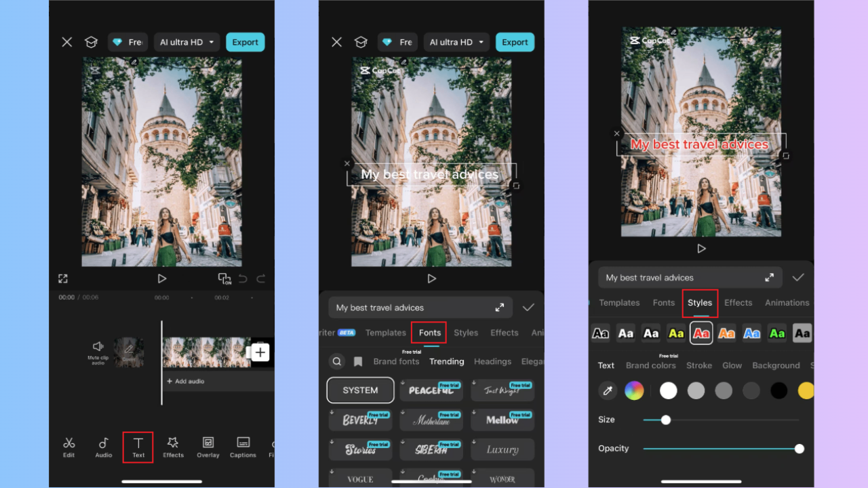Viewport: 868px width, 488px height.
Task: Expand AI ultra HD dropdown on left screen
Action: point(187,42)
